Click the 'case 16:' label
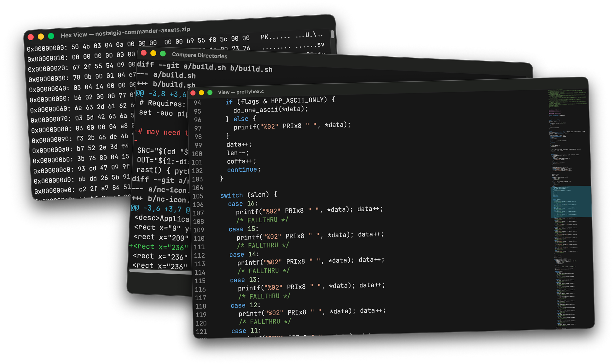This screenshot has height=364, width=614. [243, 203]
